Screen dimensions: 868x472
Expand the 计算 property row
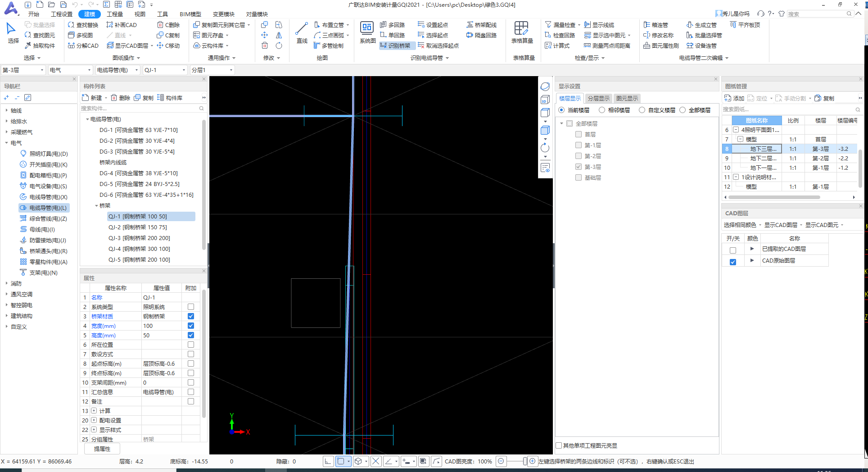pyautogui.click(x=94, y=411)
